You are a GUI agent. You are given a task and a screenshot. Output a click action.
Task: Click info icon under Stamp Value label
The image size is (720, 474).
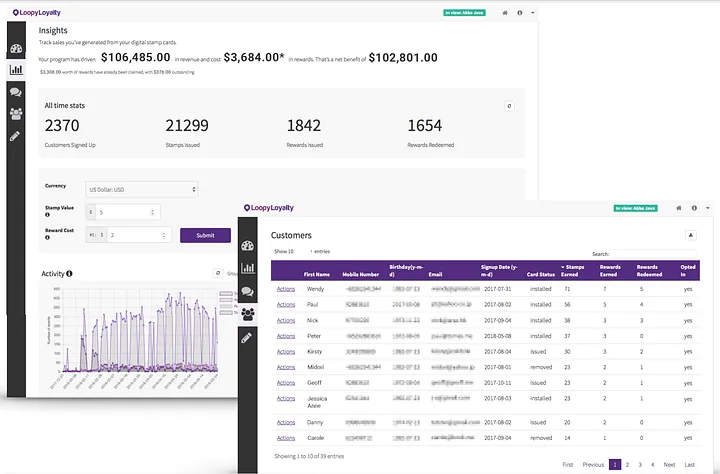(x=47, y=214)
